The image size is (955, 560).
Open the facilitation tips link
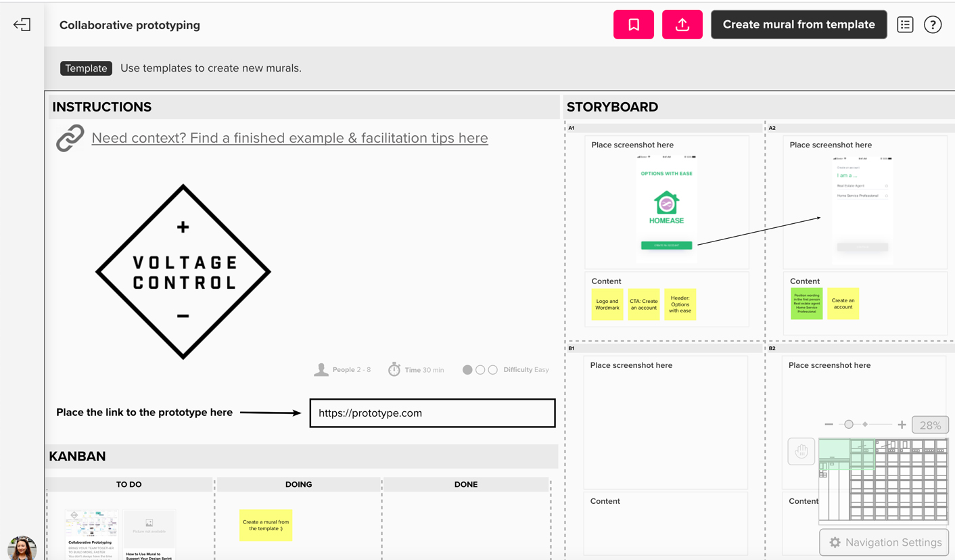tap(289, 138)
